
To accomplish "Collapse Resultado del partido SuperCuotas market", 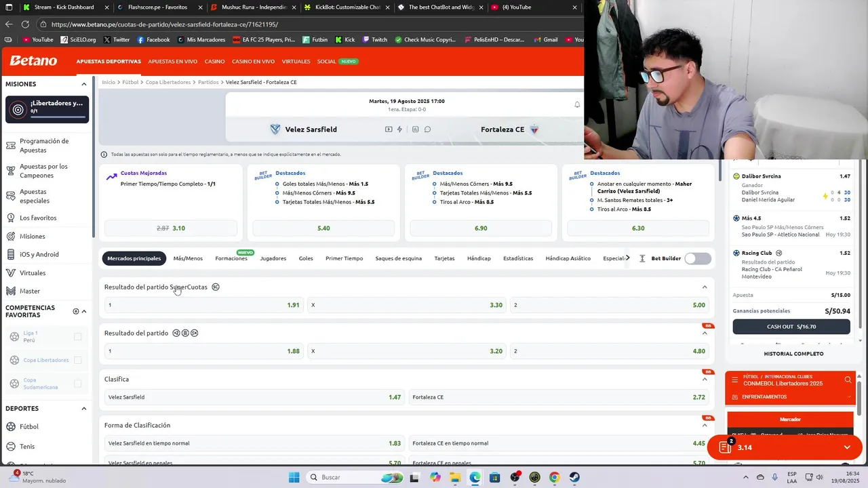I will click(705, 287).
